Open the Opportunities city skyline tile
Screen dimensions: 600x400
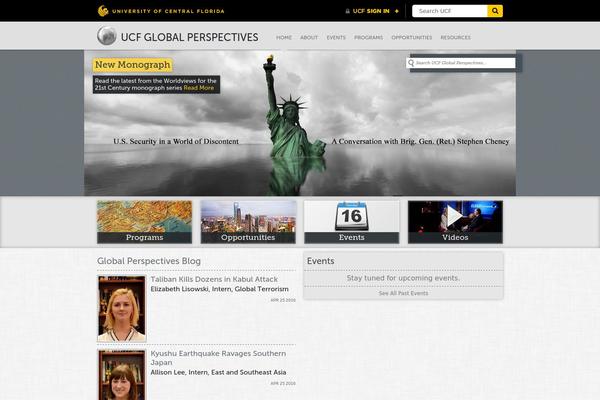(x=248, y=222)
